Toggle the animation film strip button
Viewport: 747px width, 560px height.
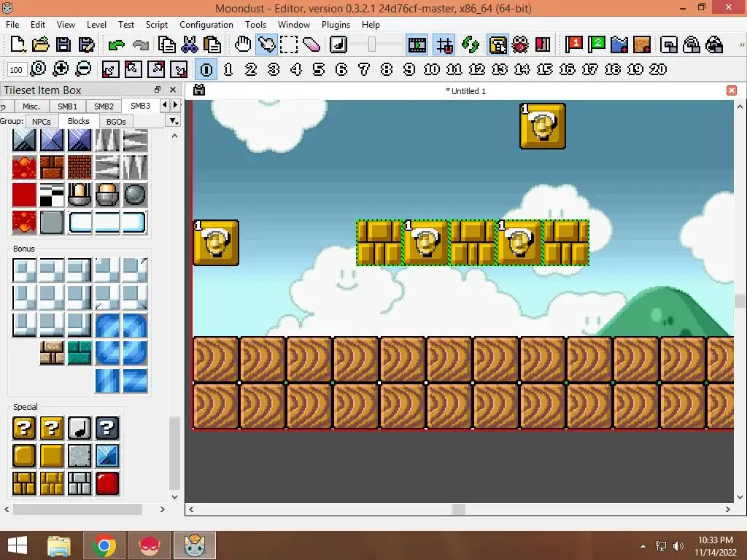point(417,45)
